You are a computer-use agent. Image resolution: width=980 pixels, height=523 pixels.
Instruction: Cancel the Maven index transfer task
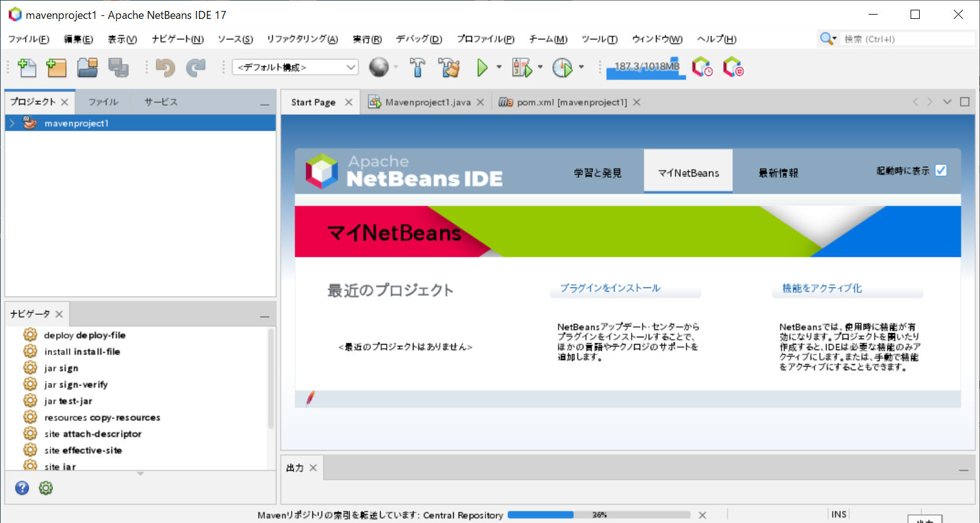702,515
